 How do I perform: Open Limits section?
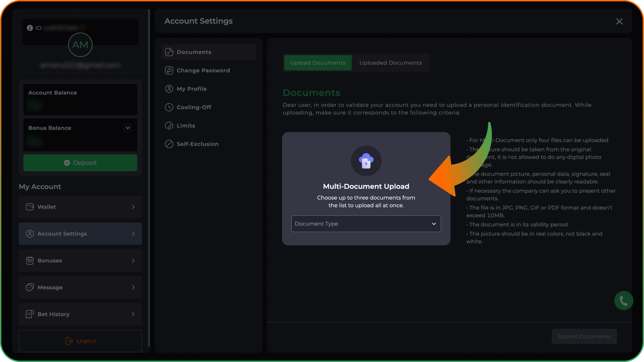[209, 126]
